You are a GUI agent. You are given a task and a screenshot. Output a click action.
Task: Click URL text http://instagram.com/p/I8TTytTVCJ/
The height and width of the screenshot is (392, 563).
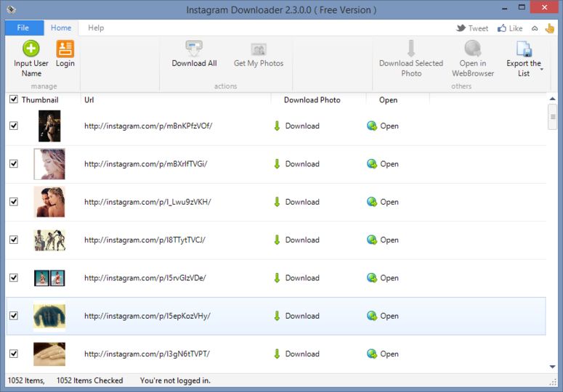click(x=145, y=240)
